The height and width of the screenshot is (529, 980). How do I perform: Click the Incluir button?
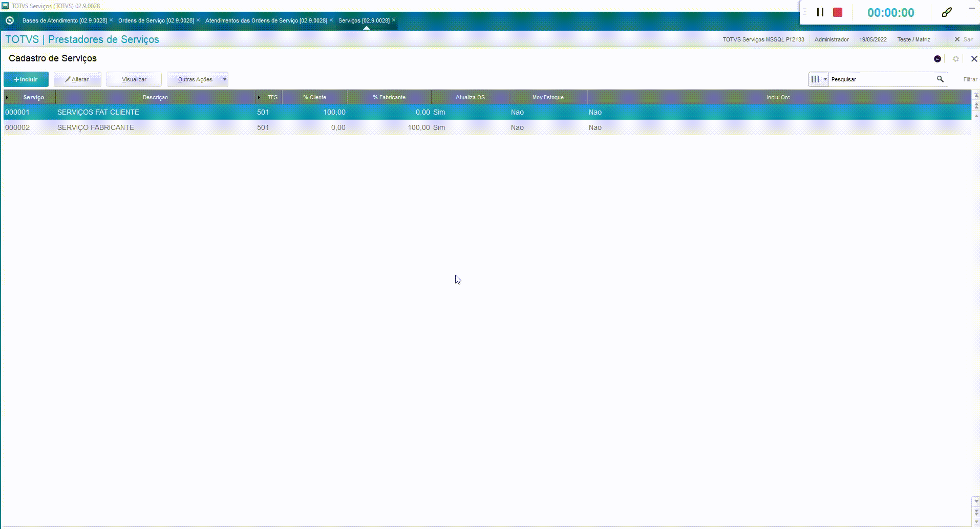26,79
